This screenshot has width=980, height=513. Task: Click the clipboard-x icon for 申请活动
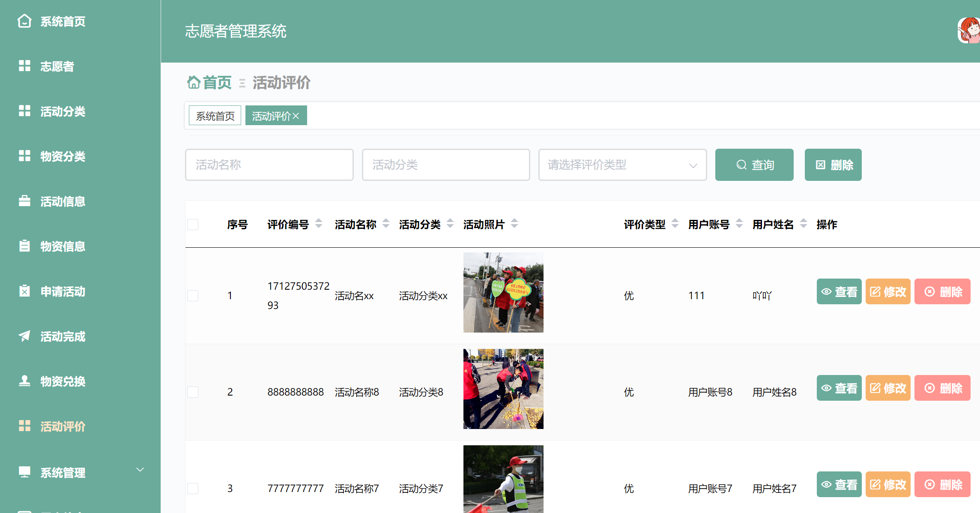[24, 291]
